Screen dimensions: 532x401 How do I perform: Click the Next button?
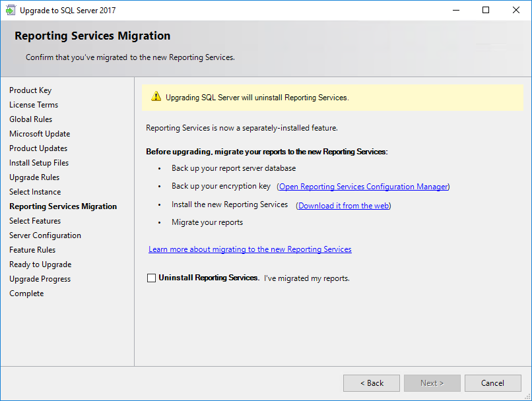pos(432,383)
